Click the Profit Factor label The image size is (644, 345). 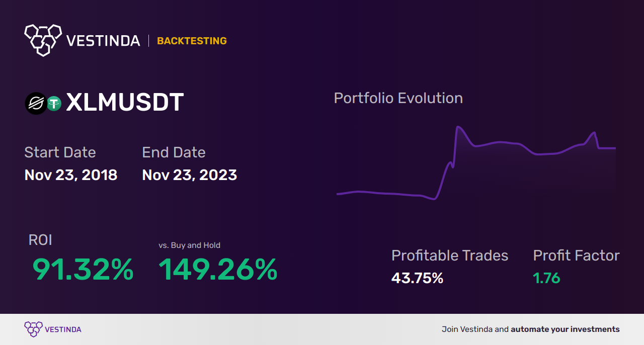576,255
